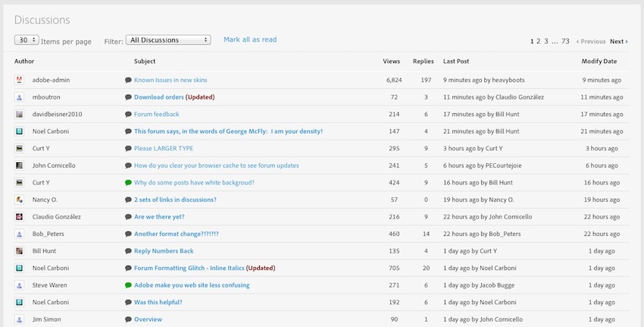Click speech bubble icon beside How do you clear your browser cache

[128, 165]
